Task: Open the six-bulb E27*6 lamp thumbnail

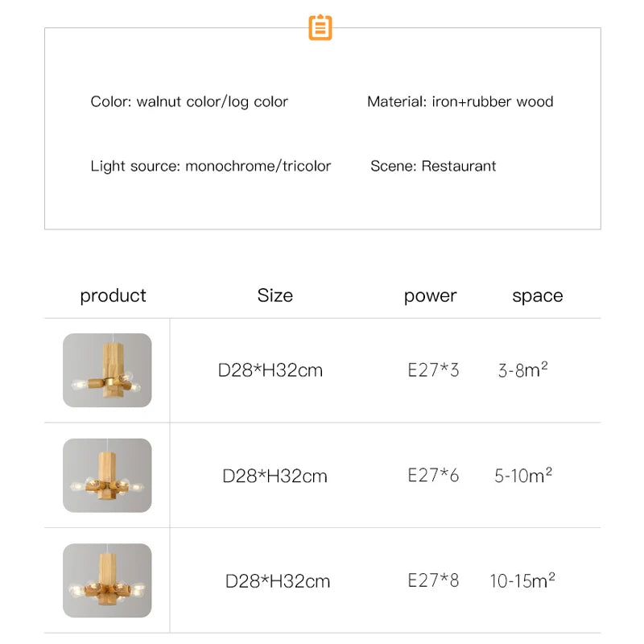Action: point(107,476)
